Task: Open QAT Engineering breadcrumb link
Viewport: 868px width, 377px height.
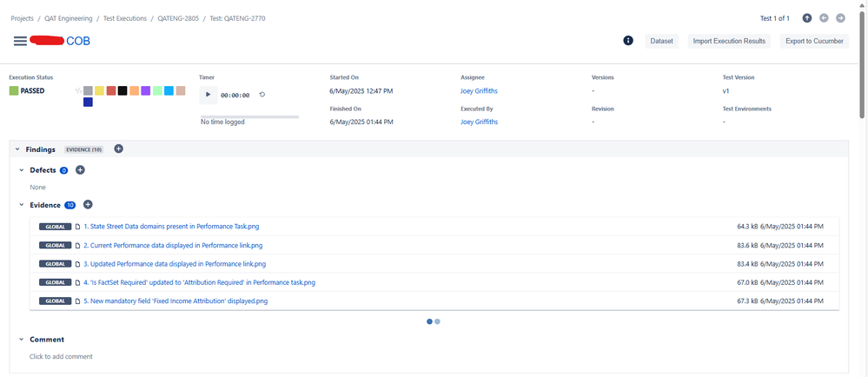Action: pyautogui.click(x=69, y=18)
